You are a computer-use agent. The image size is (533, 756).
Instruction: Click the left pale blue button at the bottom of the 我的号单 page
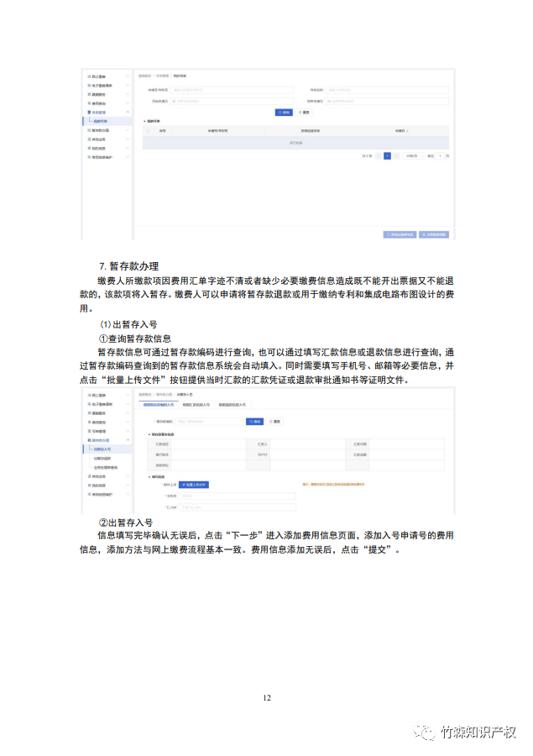point(400,234)
